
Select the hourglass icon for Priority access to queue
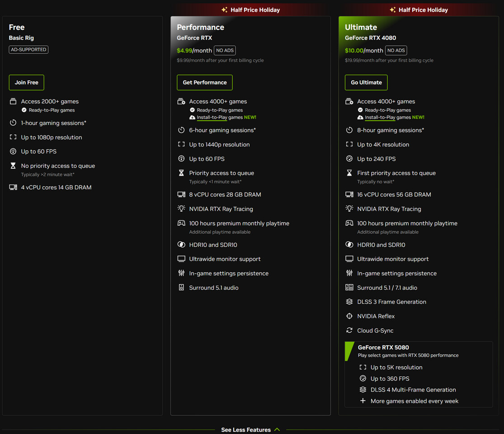click(181, 173)
